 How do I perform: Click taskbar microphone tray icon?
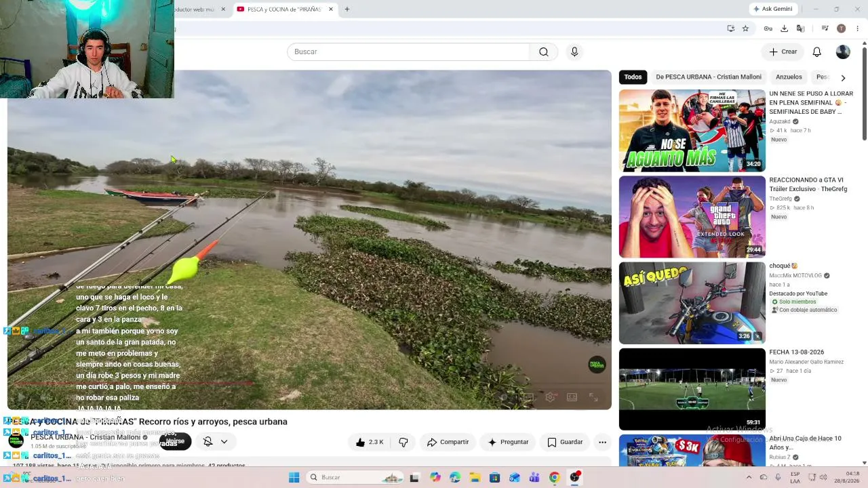(777, 478)
